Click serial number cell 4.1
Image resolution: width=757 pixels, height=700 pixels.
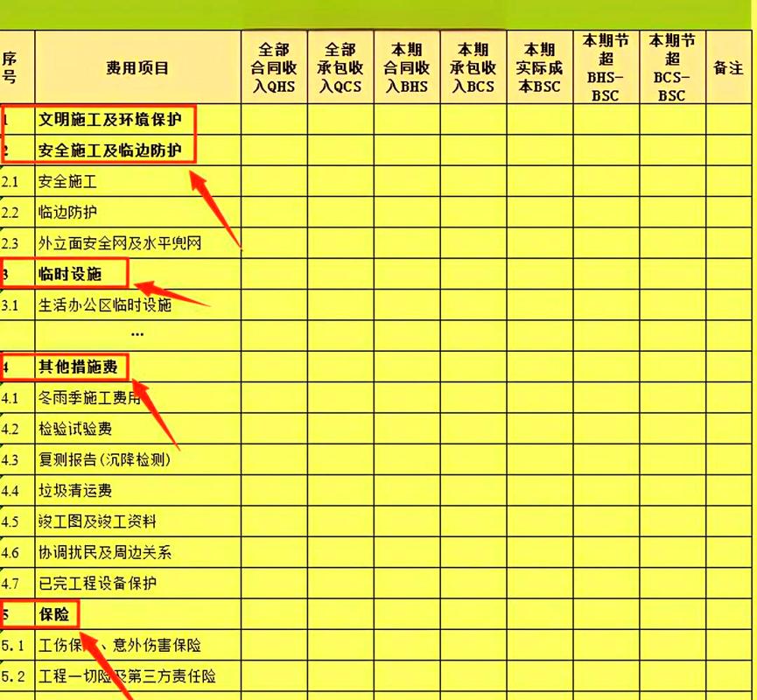tap(17, 398)
